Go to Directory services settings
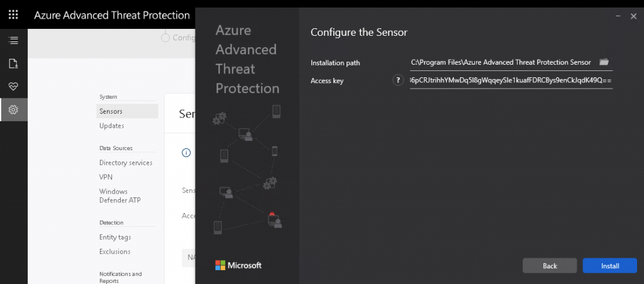 click(x=126, y=163)
